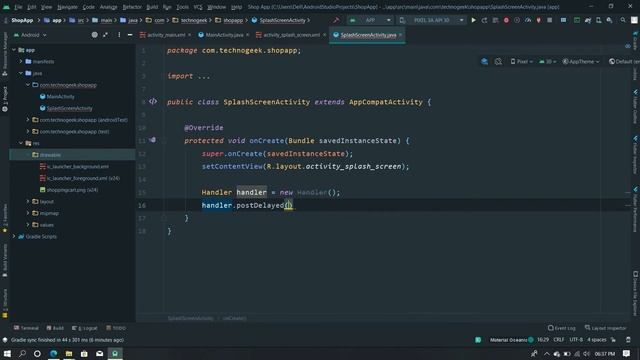640x360 pixels.
Task: Open the AppTheme dropdown
Action: pyautogui.click(x=581, y=62)
